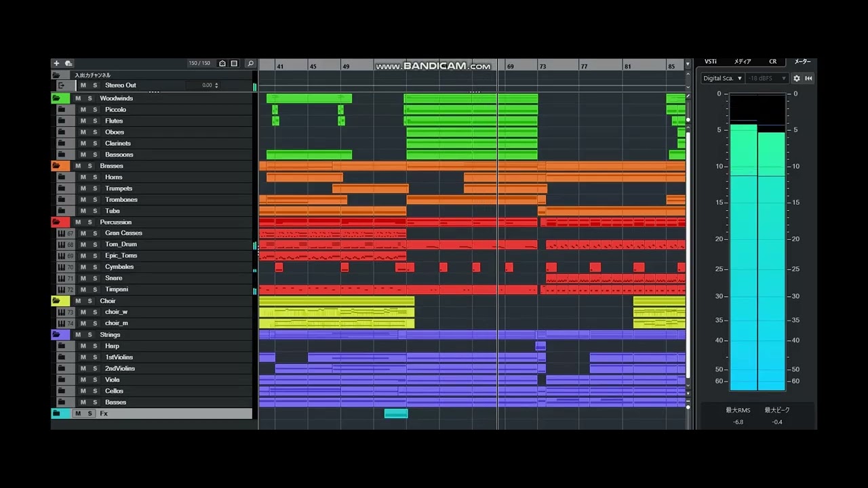Click the Cymbales instrument track icon
The image size is (868, 488).
(x=62, y=267)
